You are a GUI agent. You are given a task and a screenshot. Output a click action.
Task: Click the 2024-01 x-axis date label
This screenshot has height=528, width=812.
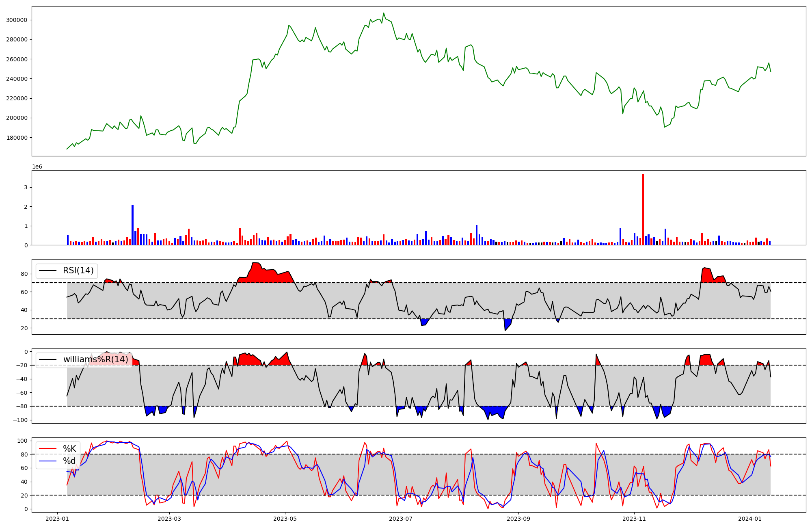[x=749, y=519]
